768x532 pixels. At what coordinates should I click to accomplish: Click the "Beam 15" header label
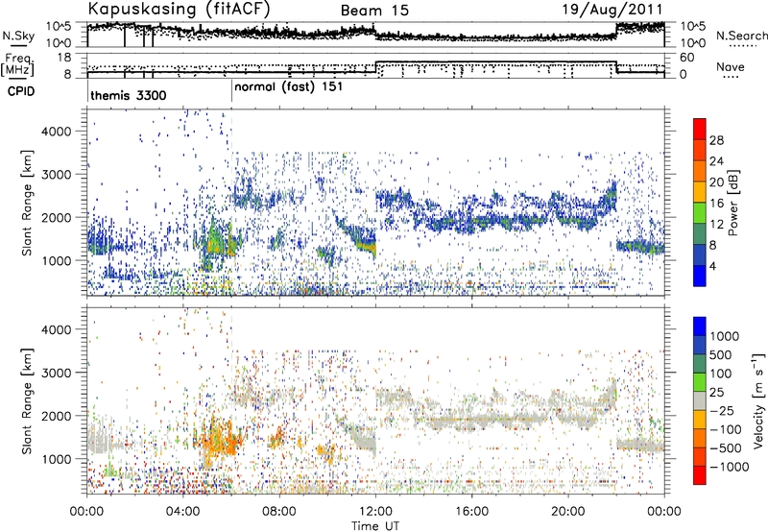pos(374,11)
